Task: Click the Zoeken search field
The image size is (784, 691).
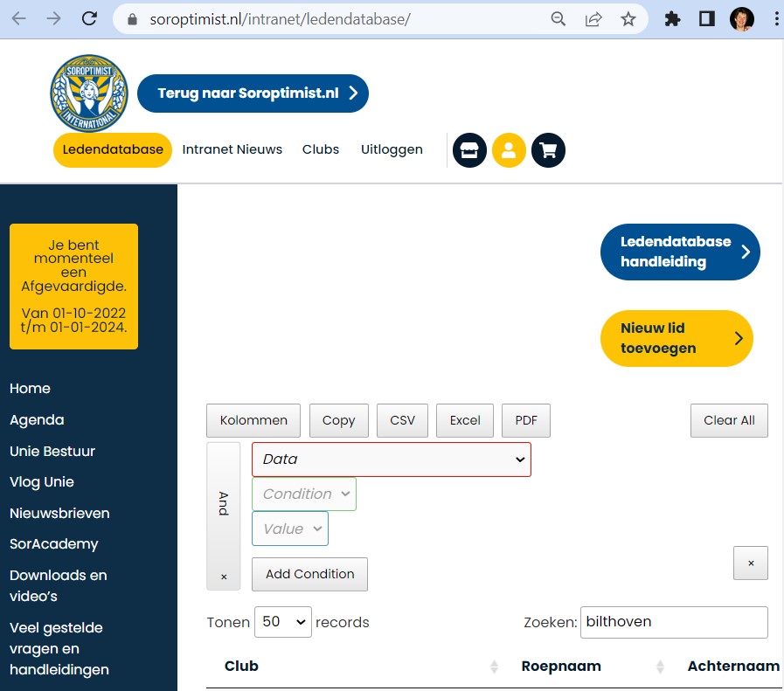Action: point(673,622)
